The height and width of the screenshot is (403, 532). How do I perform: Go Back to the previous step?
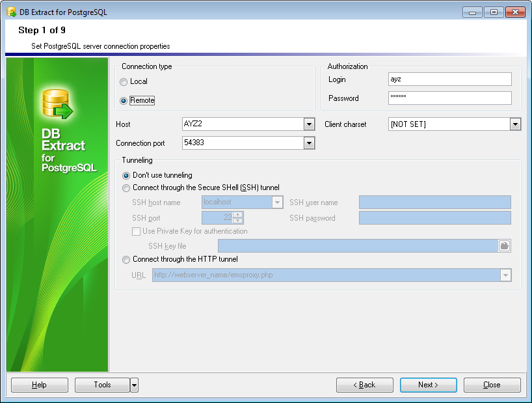click(x=364, y=385)
